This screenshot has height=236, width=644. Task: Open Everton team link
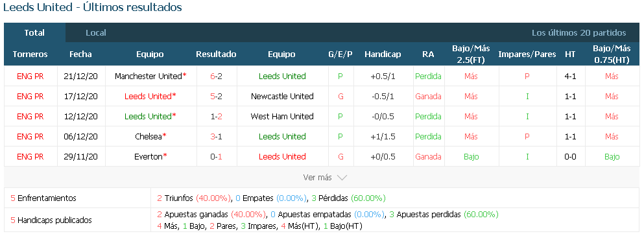149,157
